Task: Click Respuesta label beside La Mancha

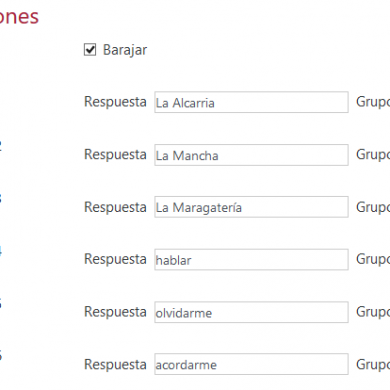Action: click(x=115, y=155)
